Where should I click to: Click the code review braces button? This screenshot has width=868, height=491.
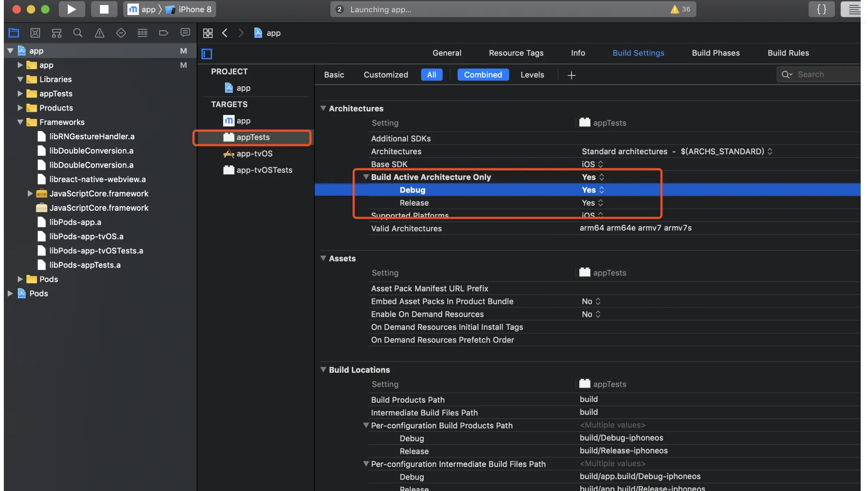821,9
